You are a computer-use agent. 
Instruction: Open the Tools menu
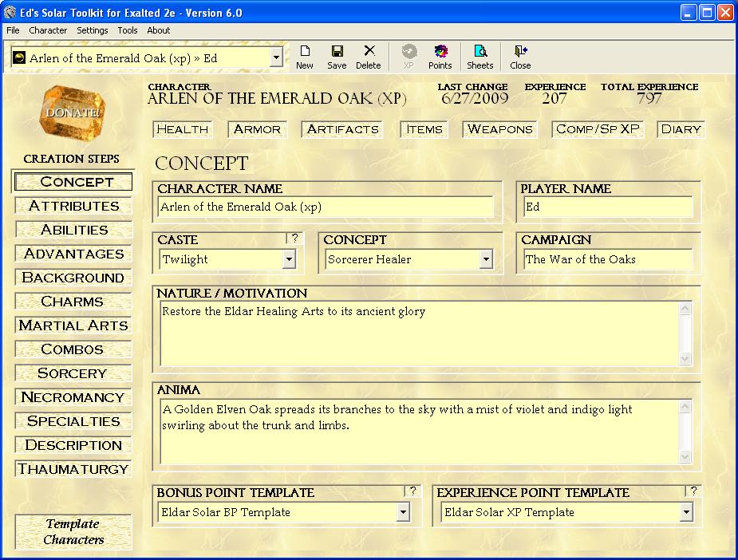coord(128,30)
